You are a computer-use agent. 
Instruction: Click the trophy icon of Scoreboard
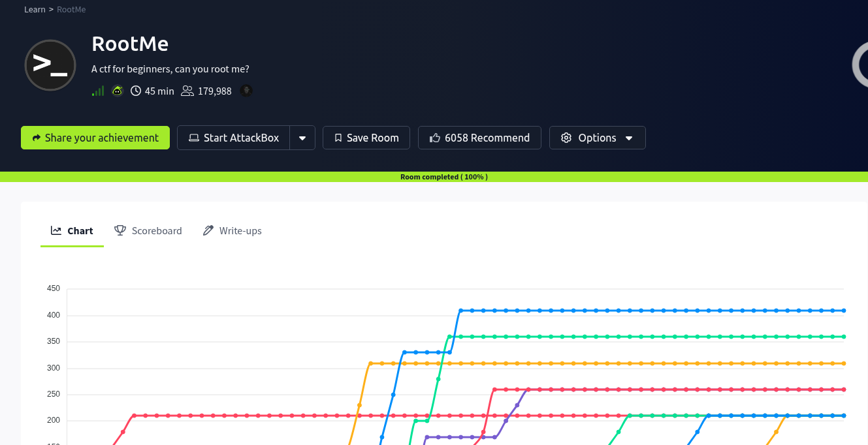click(120, 230)
